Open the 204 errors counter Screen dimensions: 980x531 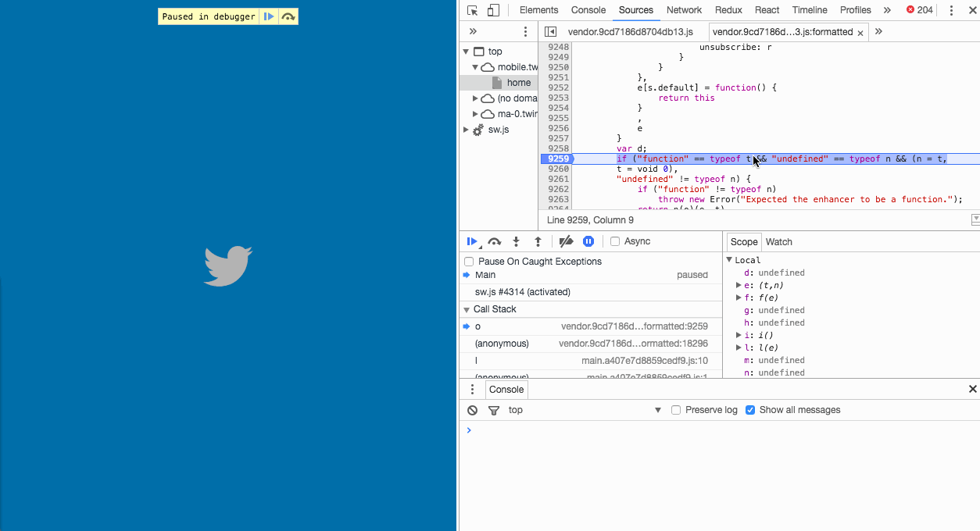pyautogui.click(x=920, y=10)
